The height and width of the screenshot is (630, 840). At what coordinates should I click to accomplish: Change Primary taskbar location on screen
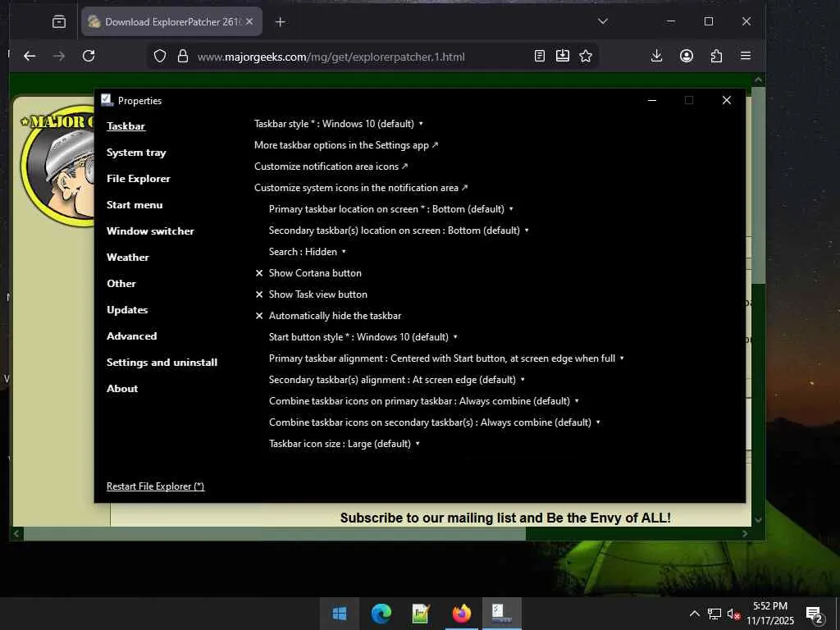tap(391, 209)
